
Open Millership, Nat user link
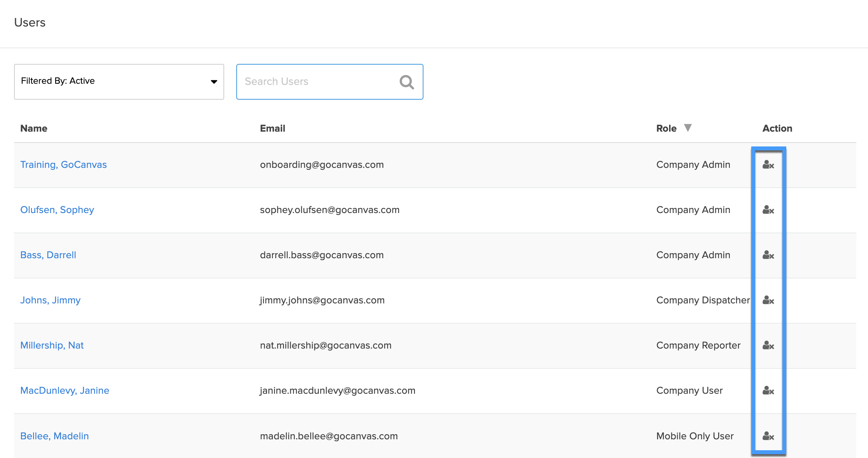(x=52, y=345)
